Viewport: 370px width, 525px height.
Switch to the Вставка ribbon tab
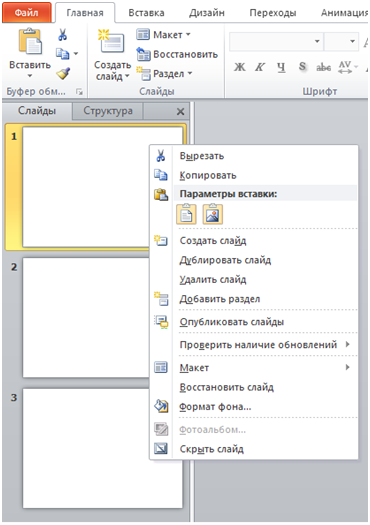tap(146, 13)
